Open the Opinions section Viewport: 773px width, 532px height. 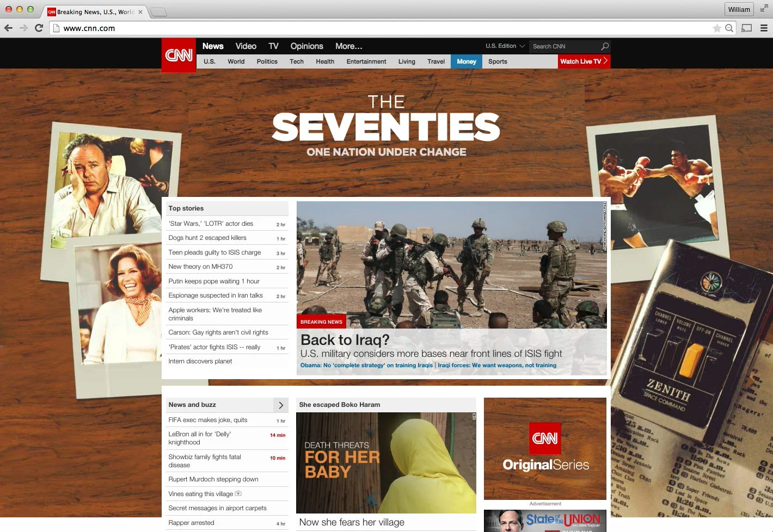pos(306,46)
